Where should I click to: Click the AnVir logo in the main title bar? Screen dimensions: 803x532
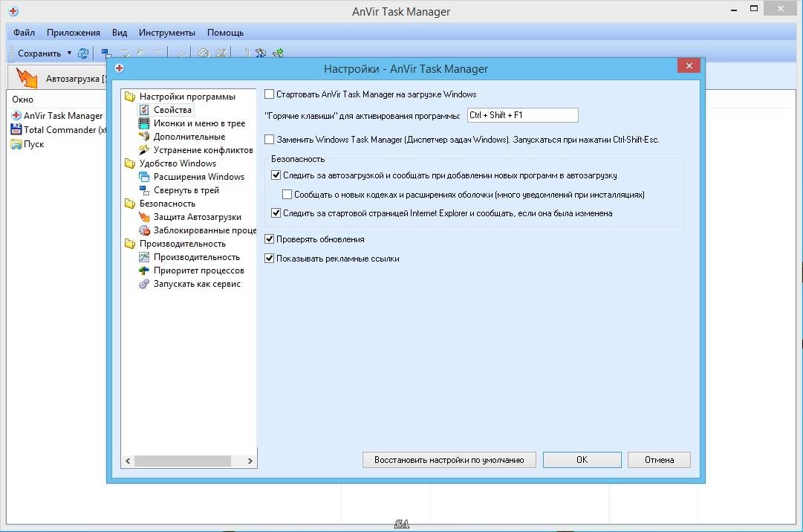(14, 10)
